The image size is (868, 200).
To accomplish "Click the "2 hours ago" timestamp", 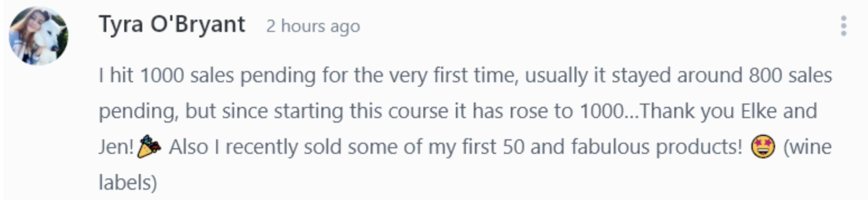I will click(313, 26).
